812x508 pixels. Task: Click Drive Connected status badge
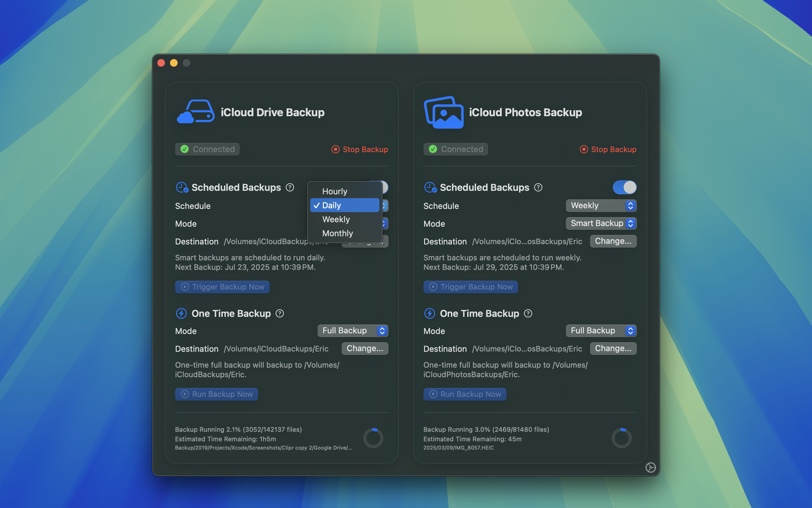pyautogui.click(x=207, y=149)
